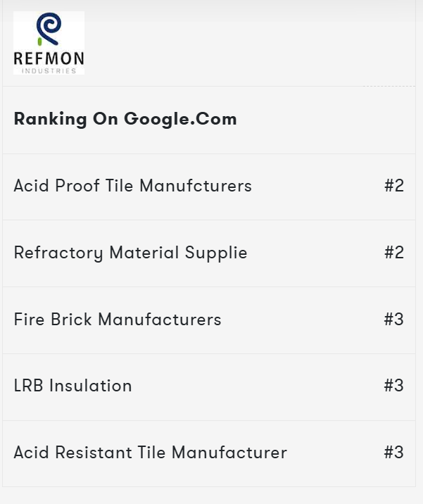Click the word Ranking in the heading
The width and height of the screenshot is (423, 504).
click(50, 119)
